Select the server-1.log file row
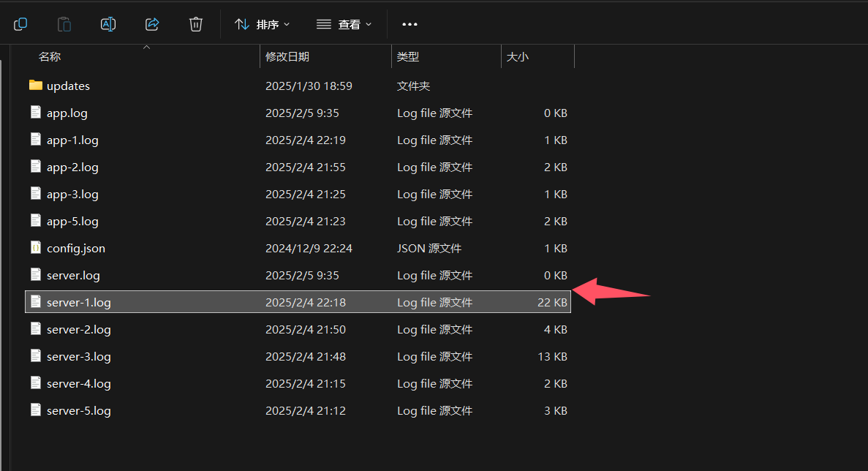The height and width of the screenshot is (471, 868). [298, 301]
